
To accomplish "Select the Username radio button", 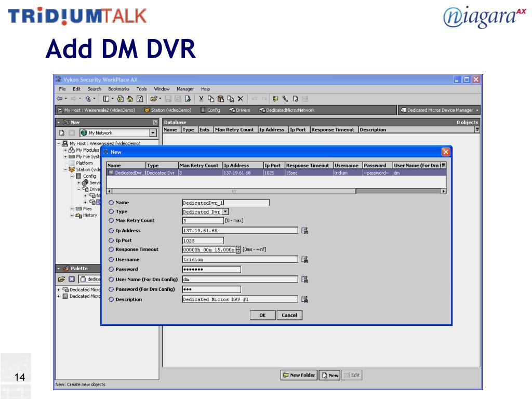I will tap(111, 260).
